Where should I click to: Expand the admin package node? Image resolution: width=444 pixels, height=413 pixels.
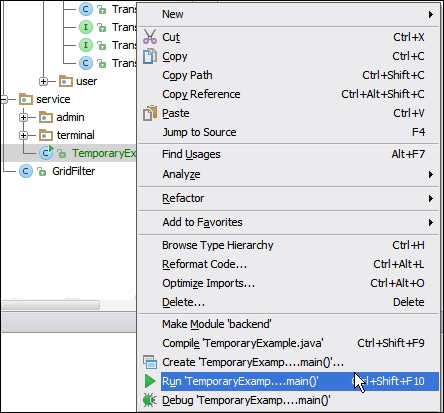23,117
